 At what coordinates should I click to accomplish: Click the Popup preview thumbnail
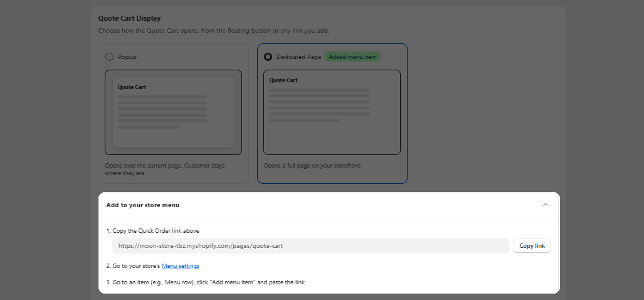(173, 112)
